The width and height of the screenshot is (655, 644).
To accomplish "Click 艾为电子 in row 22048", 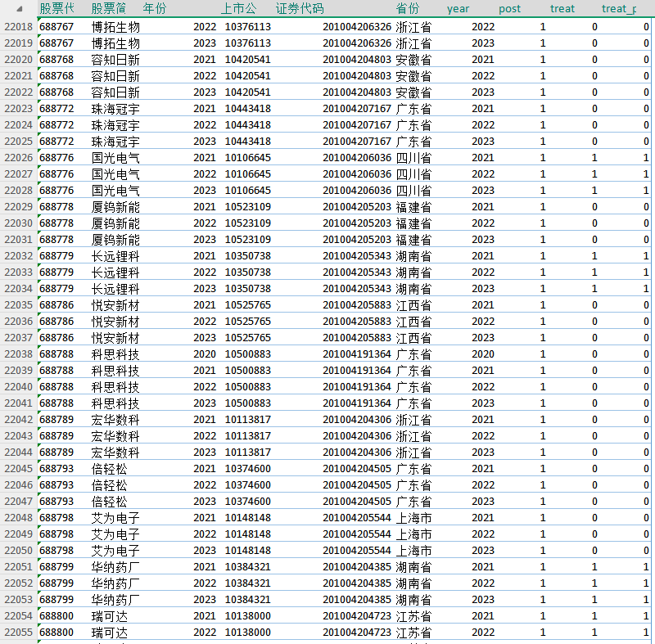I will pyautogui.click(x=115, y=517).
